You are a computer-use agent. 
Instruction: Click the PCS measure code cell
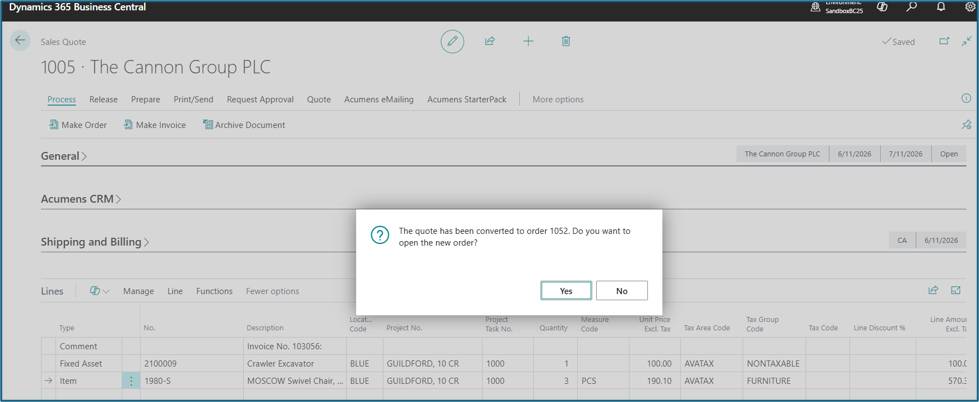coord(603,380)
